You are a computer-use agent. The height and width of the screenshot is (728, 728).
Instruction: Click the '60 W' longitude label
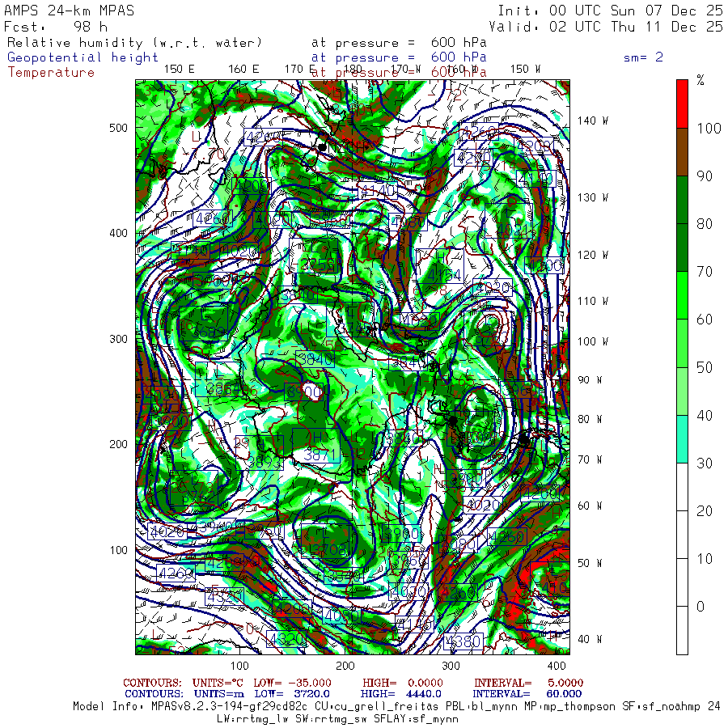[x=590, y=506]
